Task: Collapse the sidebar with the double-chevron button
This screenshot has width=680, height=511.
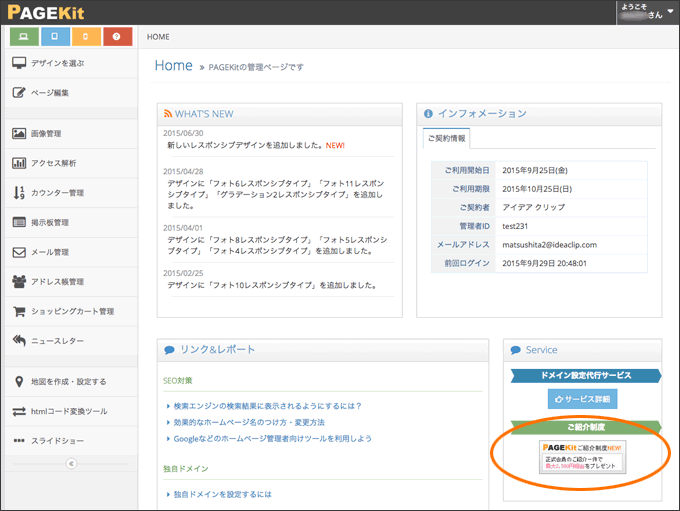Action: [x=72, y=464]
